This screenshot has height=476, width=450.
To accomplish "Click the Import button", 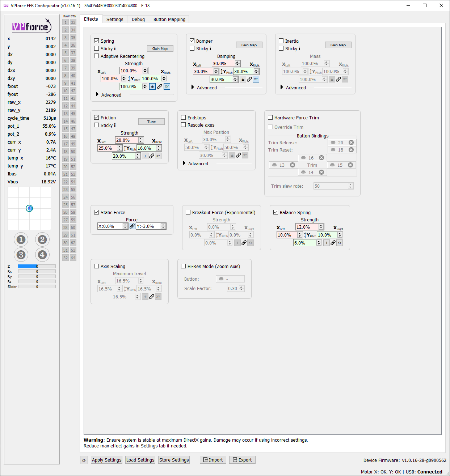I will pyautogui.click(x=213, y=460).
